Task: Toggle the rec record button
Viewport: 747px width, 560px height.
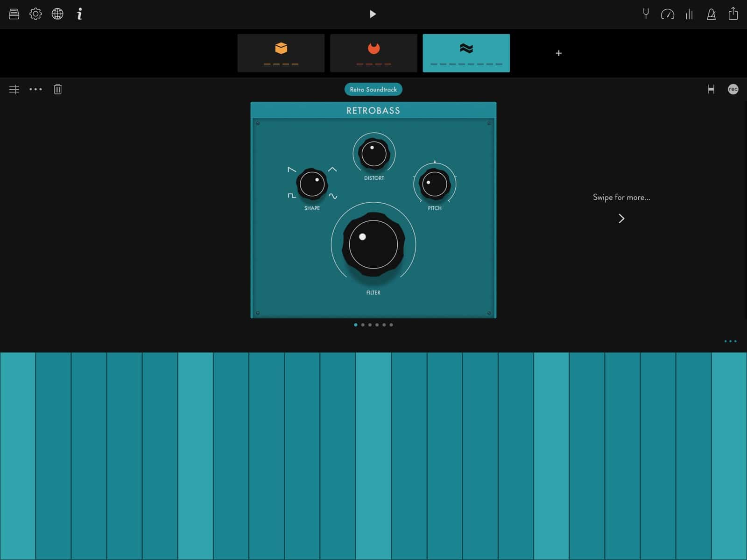Action: click(x=733, y=89)
